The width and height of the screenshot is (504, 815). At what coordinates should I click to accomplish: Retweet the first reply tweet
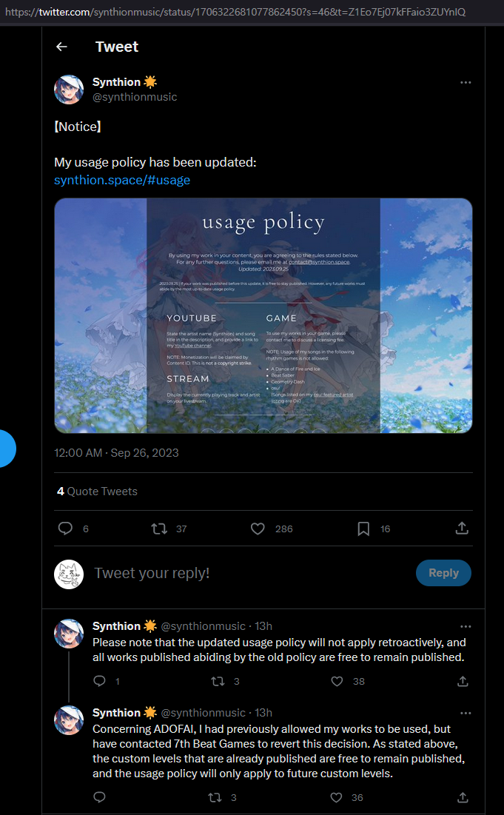(x=218, y=681)
